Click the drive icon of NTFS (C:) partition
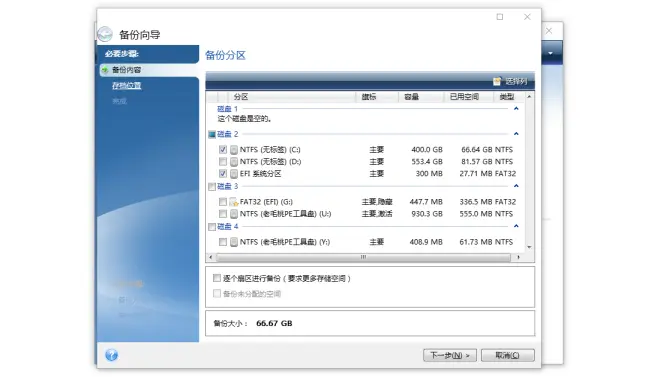Screen dimensions: 660x377 point(234,150)
